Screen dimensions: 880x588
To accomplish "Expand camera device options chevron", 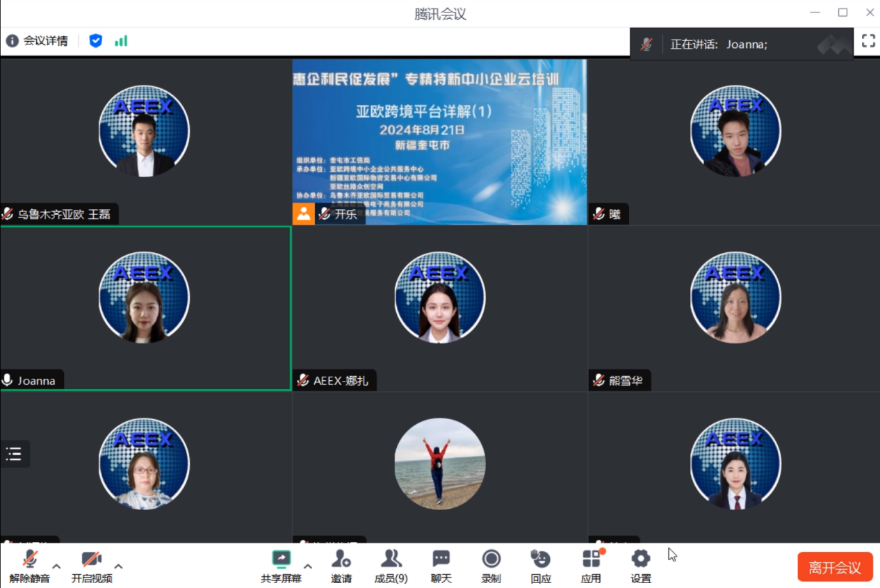I will coord(118,566).
